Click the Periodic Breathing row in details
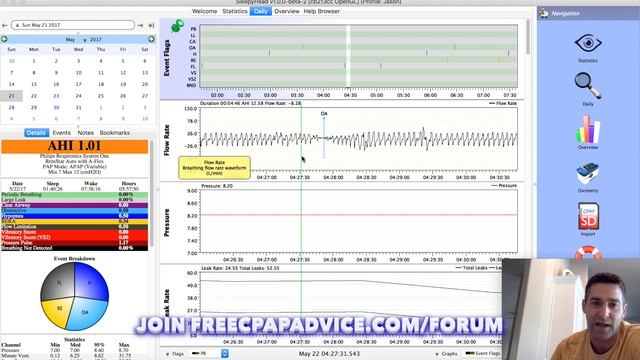 74,195
